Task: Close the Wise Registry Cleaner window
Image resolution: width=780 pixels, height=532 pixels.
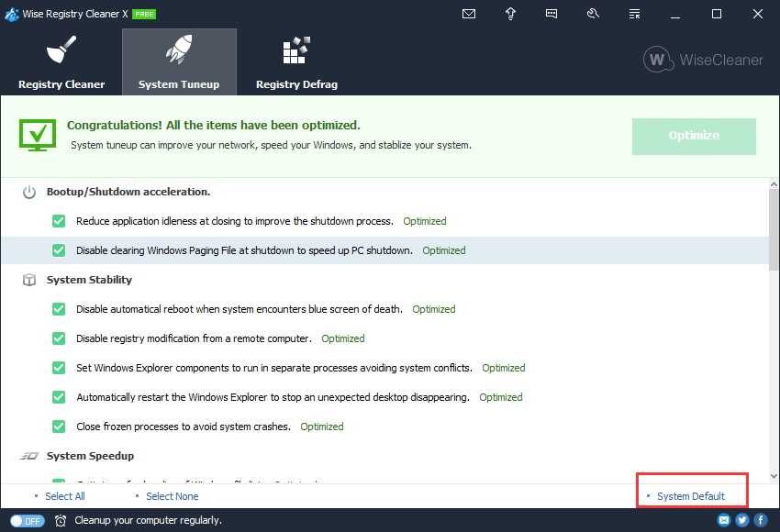Action: pyautogui.click(x=758, y=14)
